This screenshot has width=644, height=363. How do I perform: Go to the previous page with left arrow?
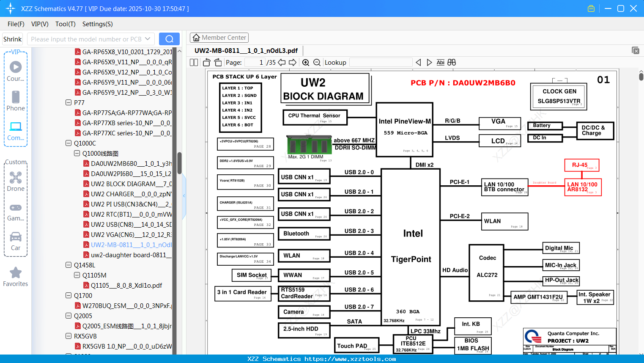click(x=282, y=63)
